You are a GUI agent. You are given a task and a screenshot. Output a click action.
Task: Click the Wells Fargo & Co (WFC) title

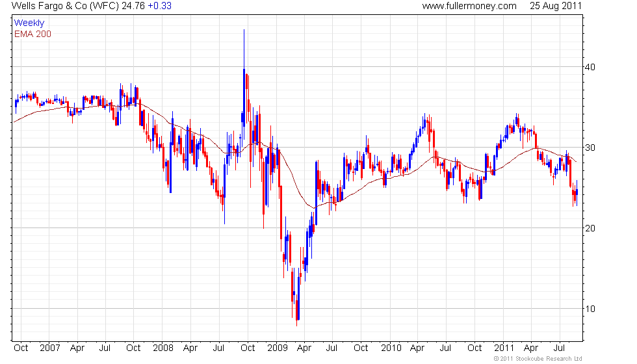[x=65, y=6]
